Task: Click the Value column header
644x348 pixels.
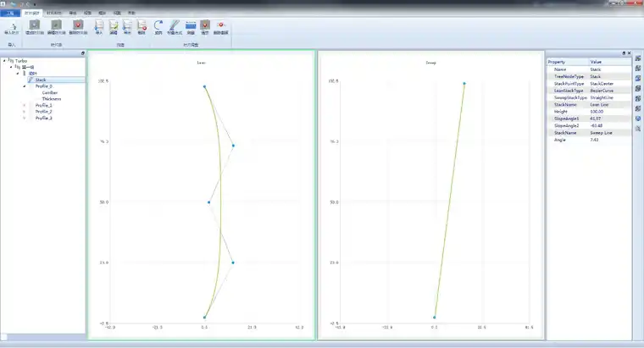Action: [610, 62]
